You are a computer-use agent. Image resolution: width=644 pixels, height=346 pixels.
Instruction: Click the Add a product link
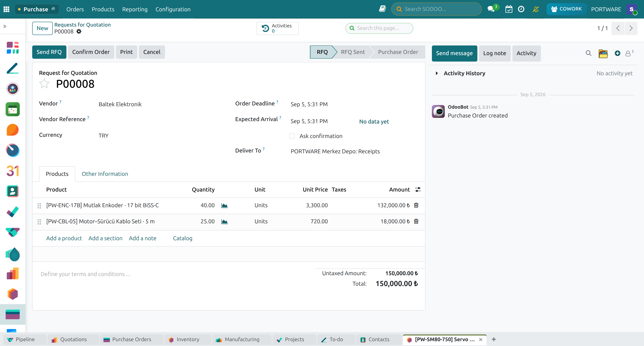64,238
